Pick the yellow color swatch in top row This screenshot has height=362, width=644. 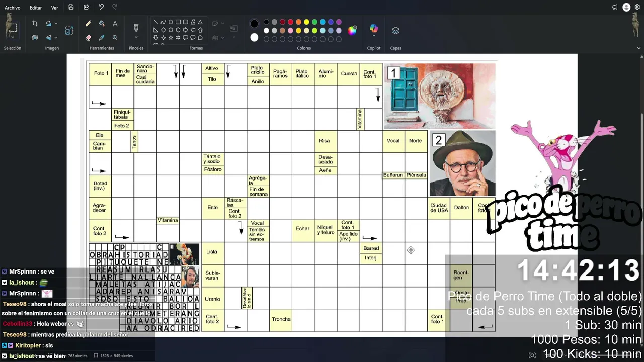pyautogui.click(x=306, y=22)
